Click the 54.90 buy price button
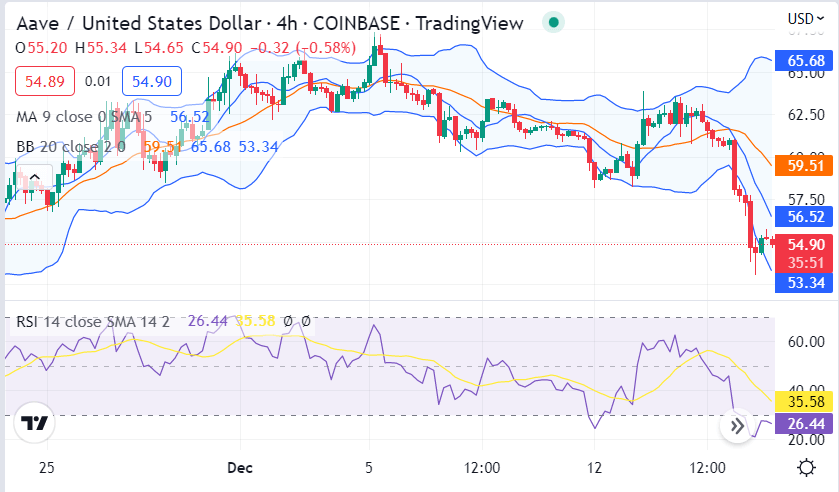Screen dimensions: 839x492 pos(152,81)
